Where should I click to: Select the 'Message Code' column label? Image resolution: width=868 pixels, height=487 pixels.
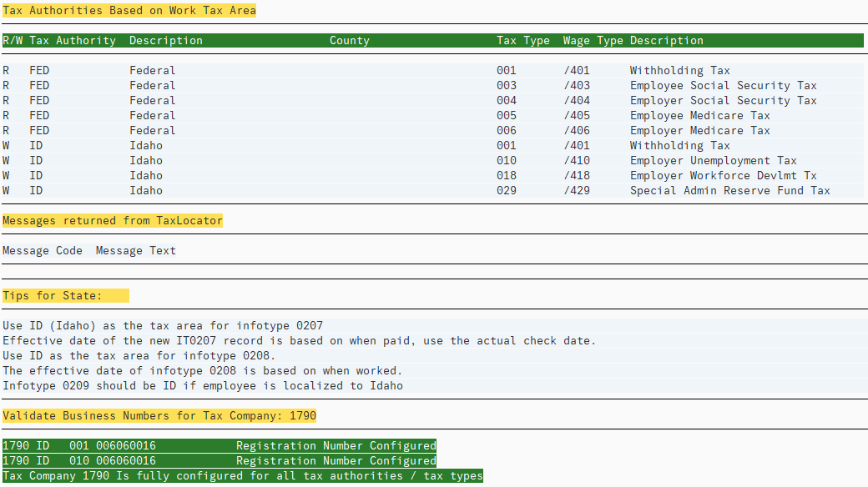click(42, 250)
